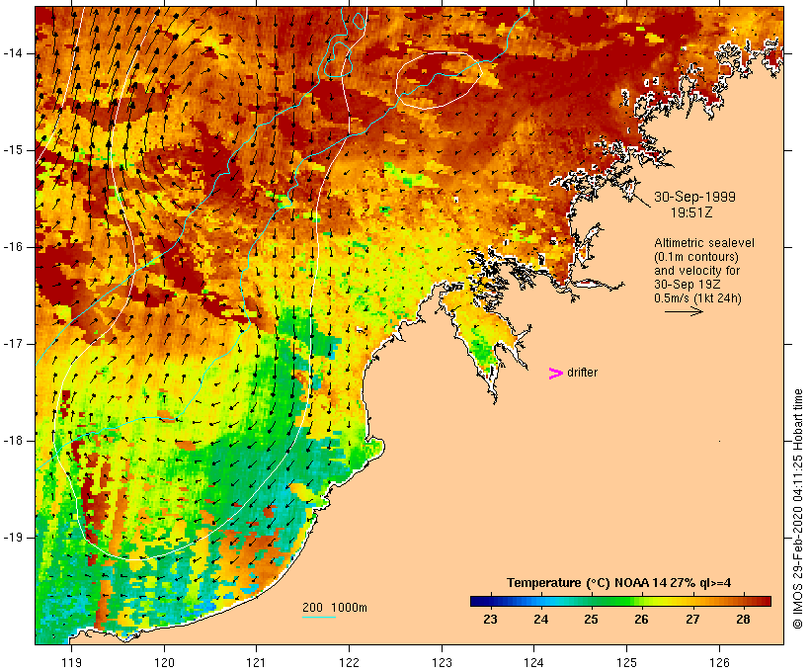The height and width of the screenshot is (672, 810).
Task: Click longitude axis label '121'
Action: pos(256,662)
